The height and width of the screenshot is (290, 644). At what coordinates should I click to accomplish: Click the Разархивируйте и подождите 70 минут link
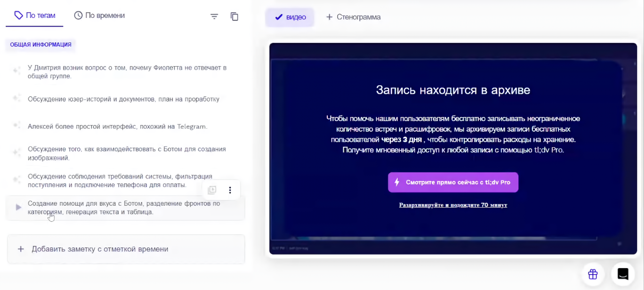pyautogui.click(x=453, y=205)
